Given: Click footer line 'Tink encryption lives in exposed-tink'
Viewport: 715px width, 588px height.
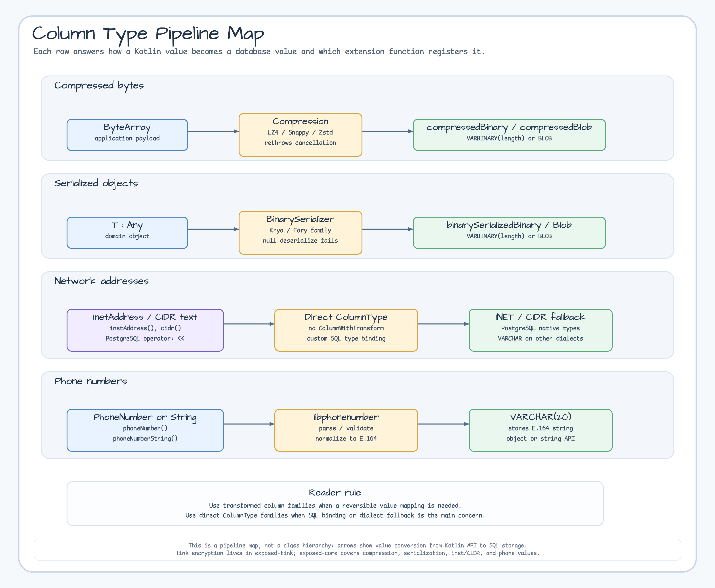Looking at the screenshot, I should pos(358,553).
